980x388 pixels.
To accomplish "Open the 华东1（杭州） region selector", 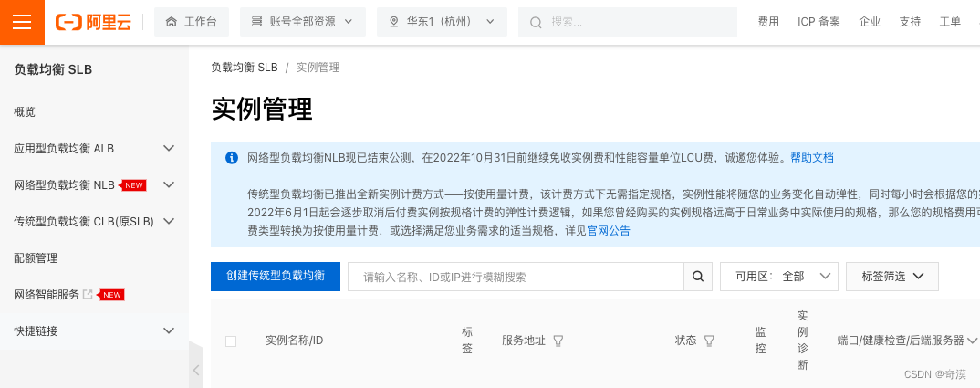I will tap(443, 22).
